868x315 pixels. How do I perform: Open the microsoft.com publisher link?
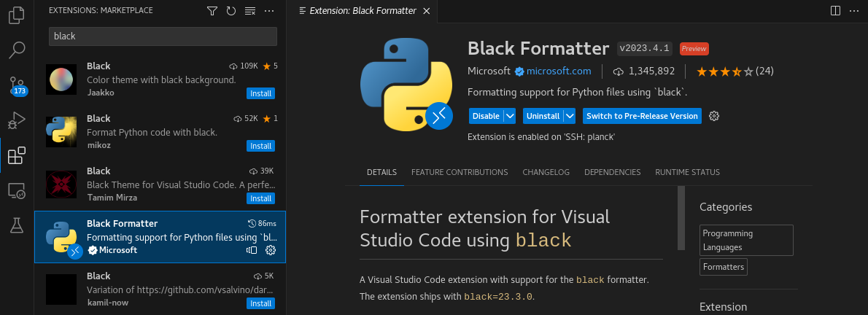click(559, 71)
